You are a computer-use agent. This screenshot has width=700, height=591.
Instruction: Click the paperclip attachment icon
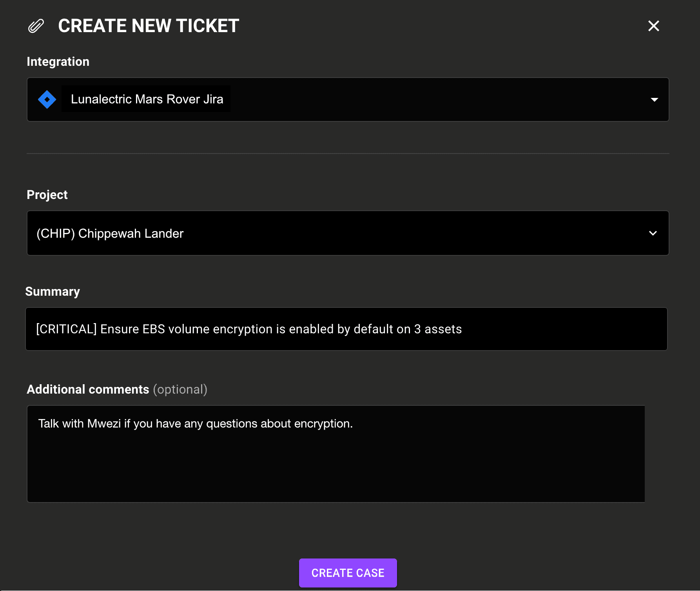[36, 26]
